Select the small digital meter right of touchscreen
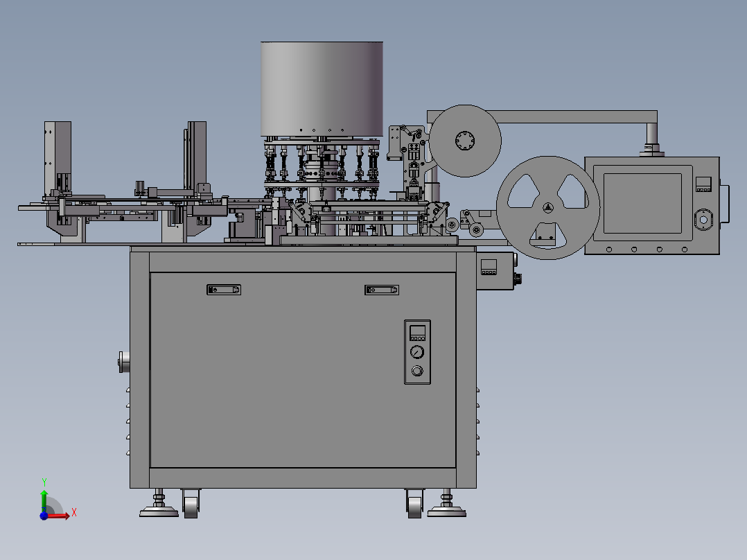This screenshot has height=560, width=747. coord(703,184)
